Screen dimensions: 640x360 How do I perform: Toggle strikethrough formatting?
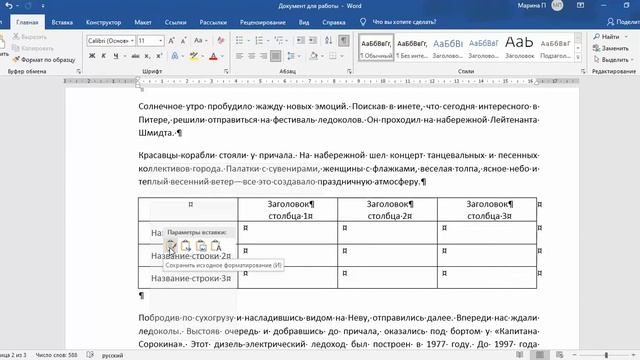(x=135, y=56)
